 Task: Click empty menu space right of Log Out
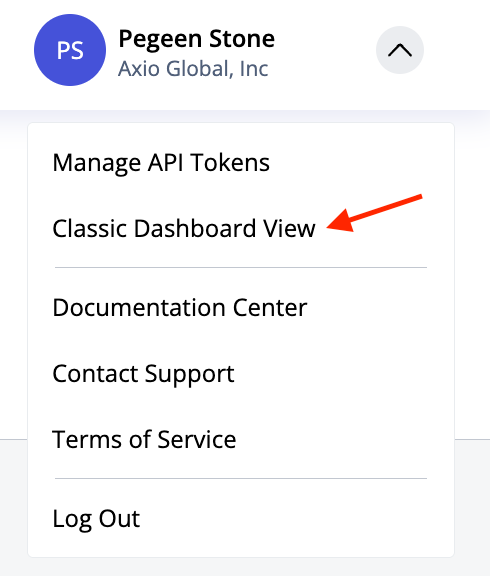pyautogui.click(x=294, y=519)
